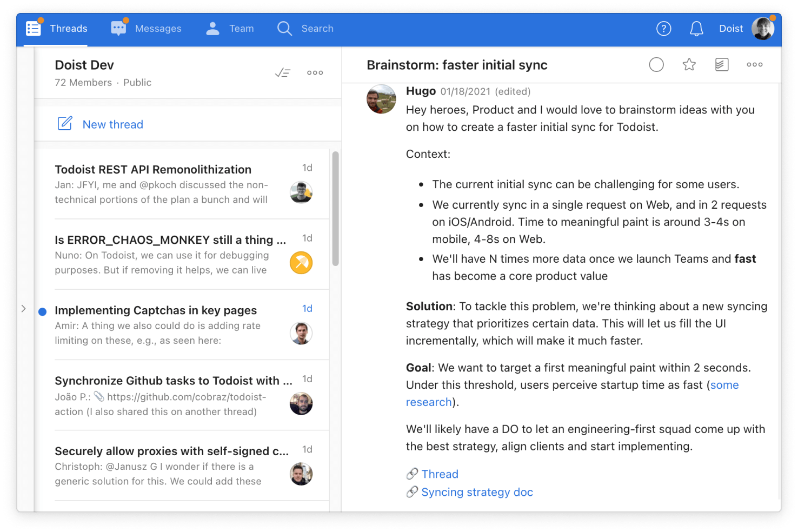Click the user profile avatar
The height and width of the screenshot is (532, 798).
click(763, 29)
